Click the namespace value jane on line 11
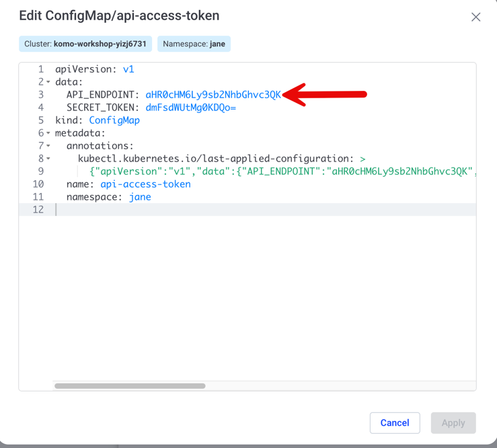 [x=140, y=197]
